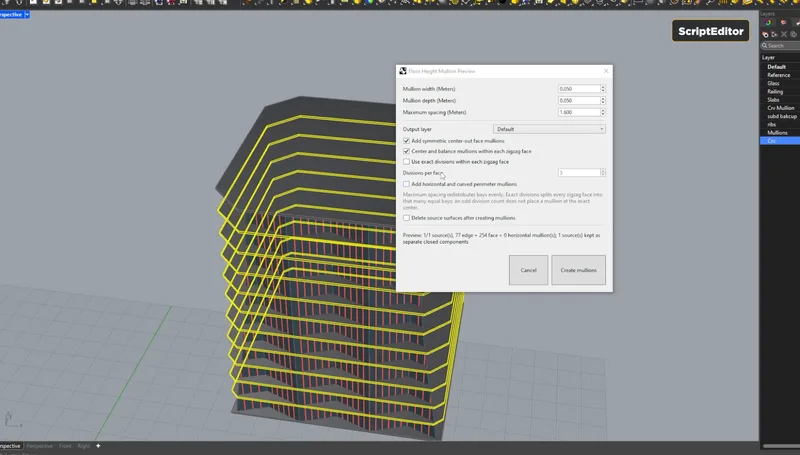
Task: Uncheck Add symmetric center-out face mullions
Action: [x=406, y=141]
